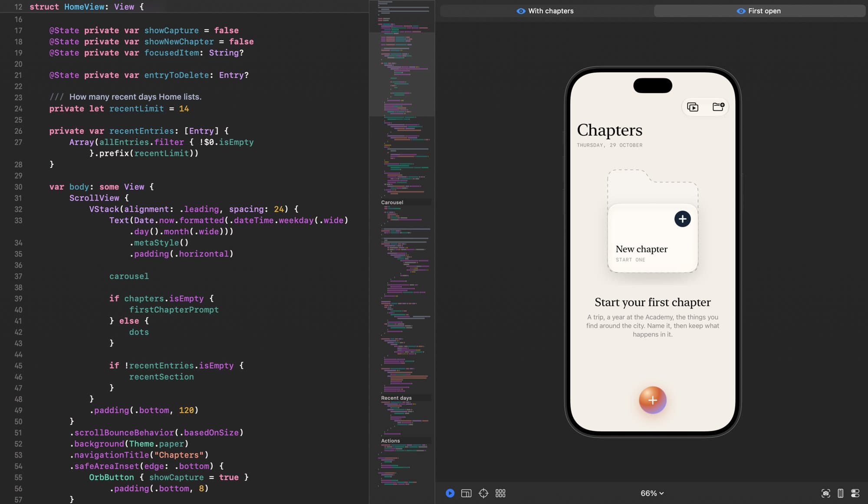Click the THURSDAY, 29 OCTOBER date label
868x504 pixels.
609,145
